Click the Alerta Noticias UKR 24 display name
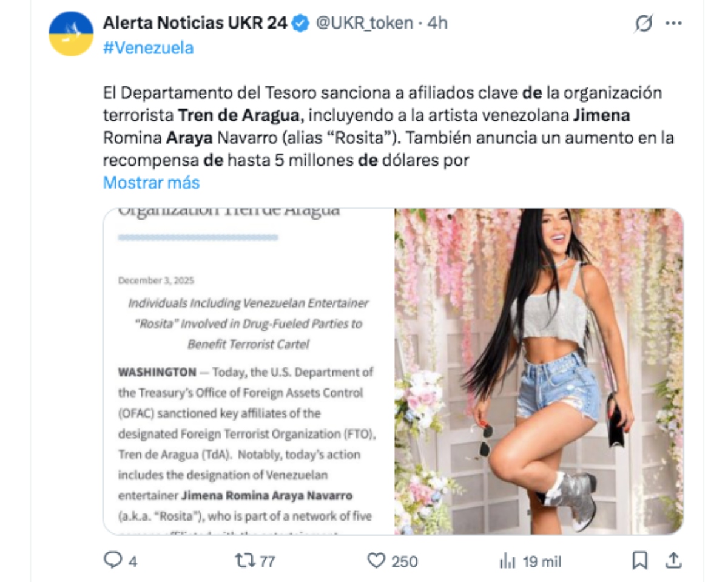The width and height of the screenshot is (728, 582). click(197, 23)
